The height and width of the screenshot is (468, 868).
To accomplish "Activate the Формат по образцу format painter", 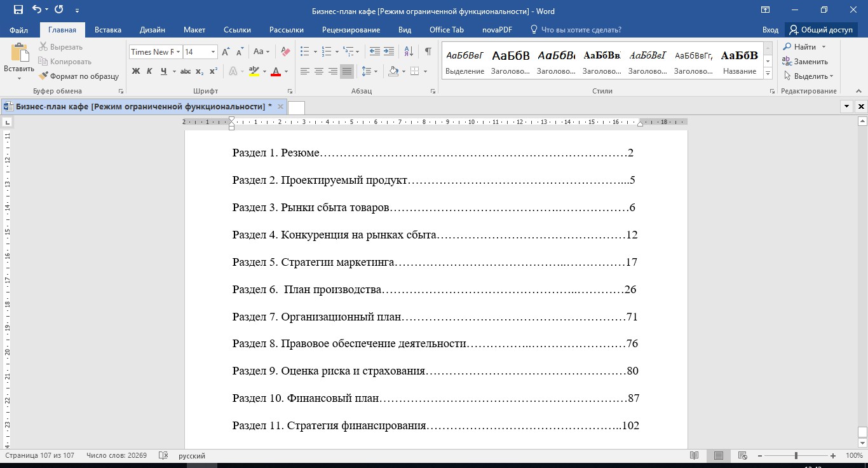I will click(x=79, y=76).
